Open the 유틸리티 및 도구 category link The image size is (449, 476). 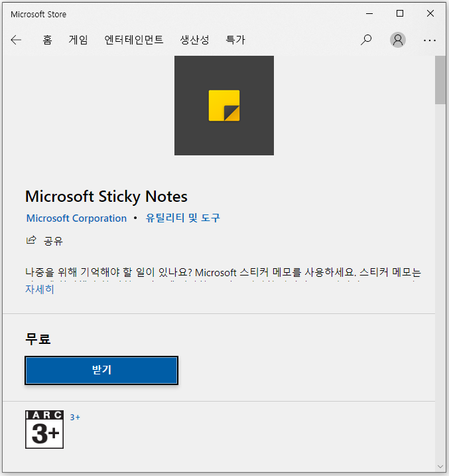tap(183, 218)
